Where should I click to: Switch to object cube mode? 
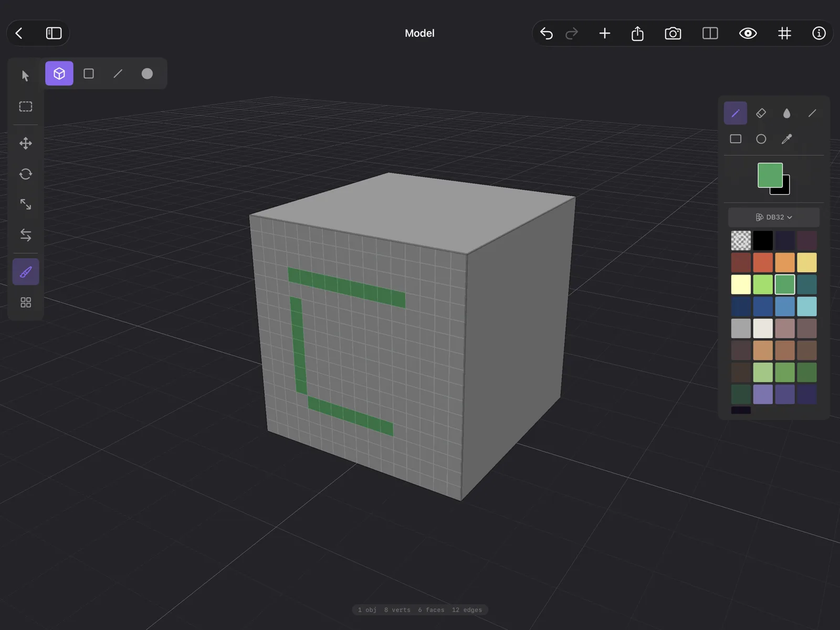coord(59,73)
